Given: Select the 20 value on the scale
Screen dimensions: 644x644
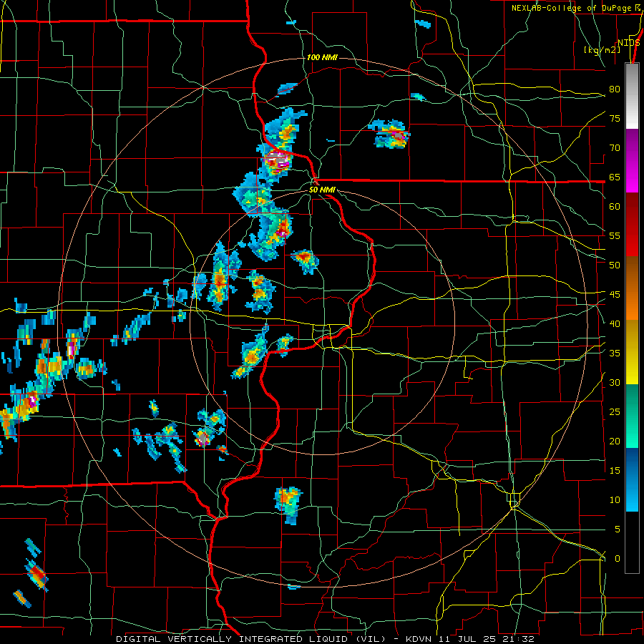Looking at the screenshot, I should (615, 441).
